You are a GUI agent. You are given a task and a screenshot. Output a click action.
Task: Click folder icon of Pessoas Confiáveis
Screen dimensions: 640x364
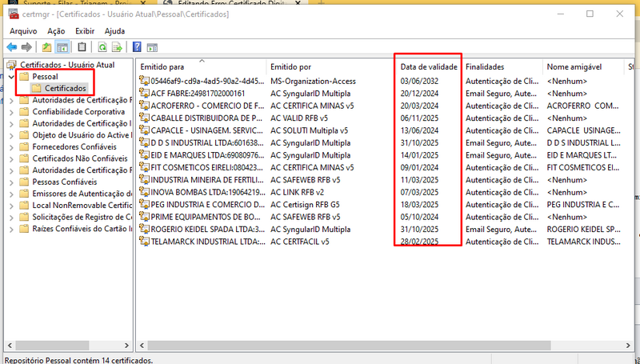25,182
